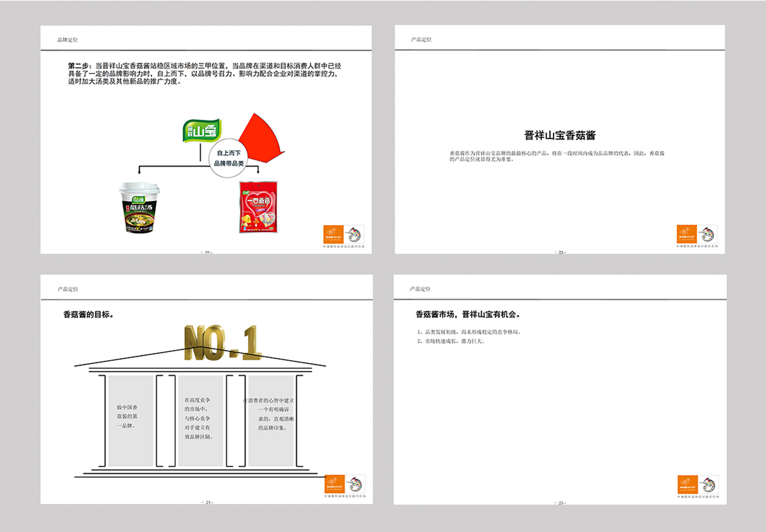The height and width of the screenshot is (532, 766).
Task: Click page number 25
Action: click(x=561, y=502)
